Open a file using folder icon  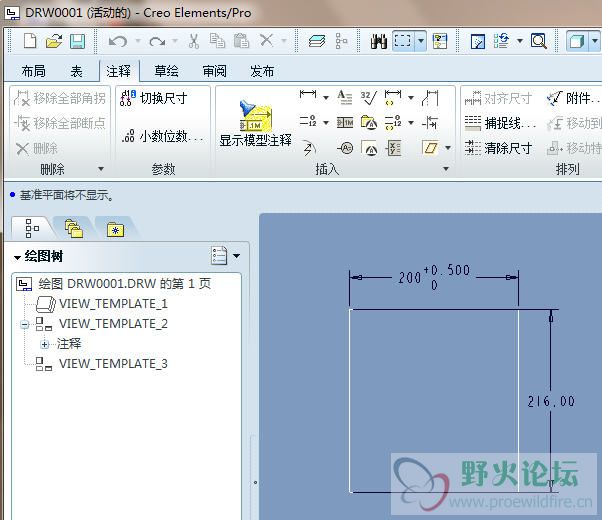54,41
